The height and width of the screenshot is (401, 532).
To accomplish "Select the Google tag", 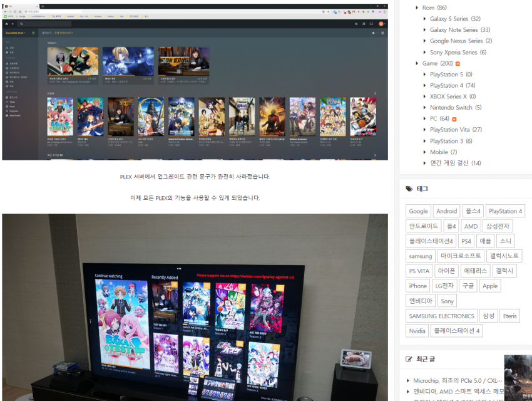I will 418,211.
